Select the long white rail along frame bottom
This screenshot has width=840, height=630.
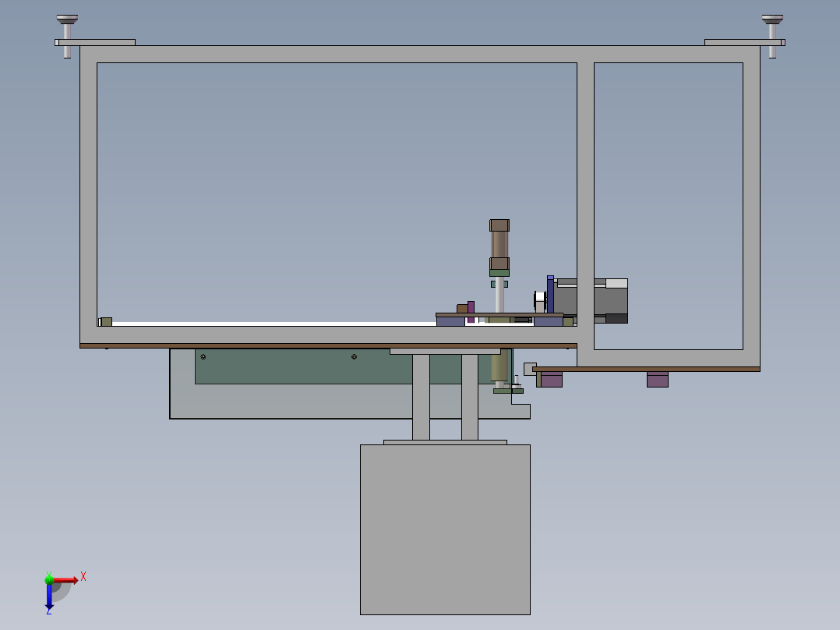[274, 324]
